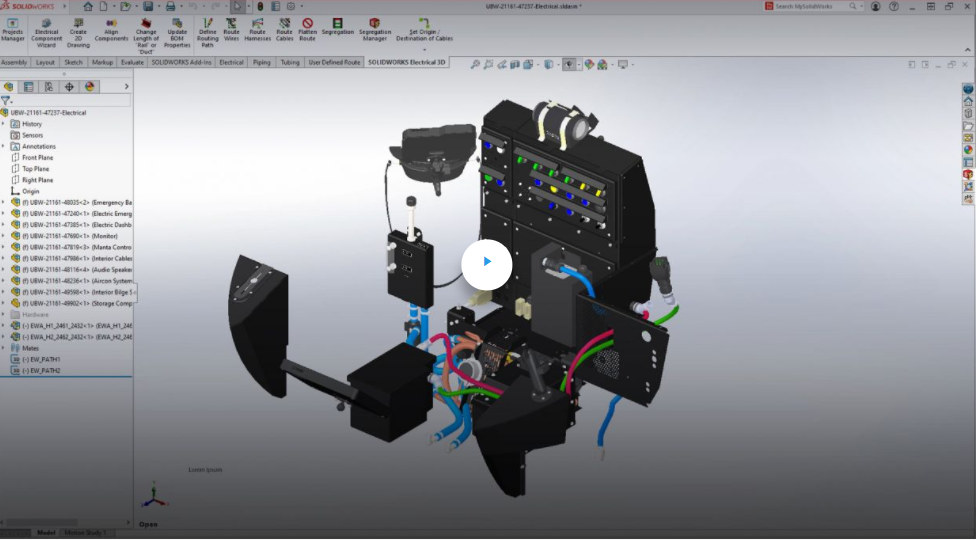Image resolution: width=976 pixels, height=540 pixels.
Task: Click the Create 2D Drawing tool
Action: coord(78,30)
